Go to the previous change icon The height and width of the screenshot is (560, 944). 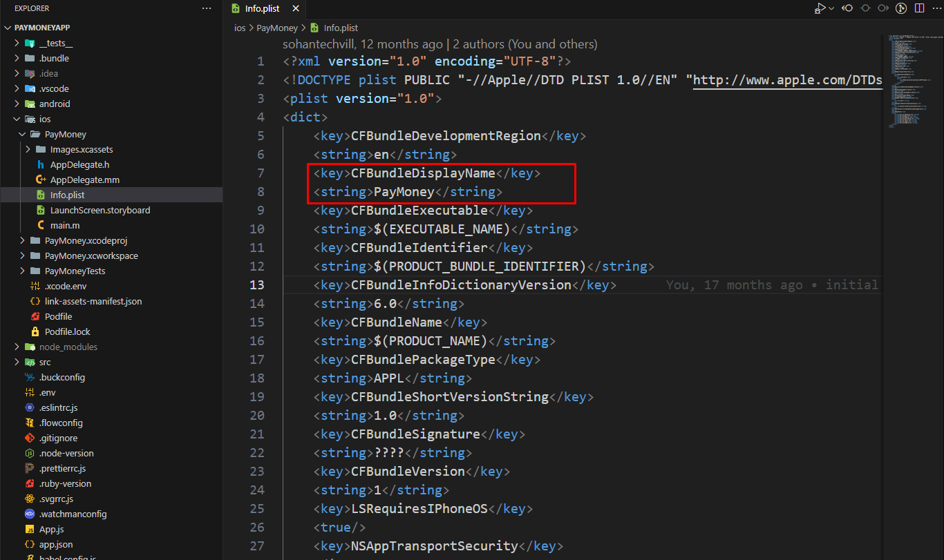[847, 8]
